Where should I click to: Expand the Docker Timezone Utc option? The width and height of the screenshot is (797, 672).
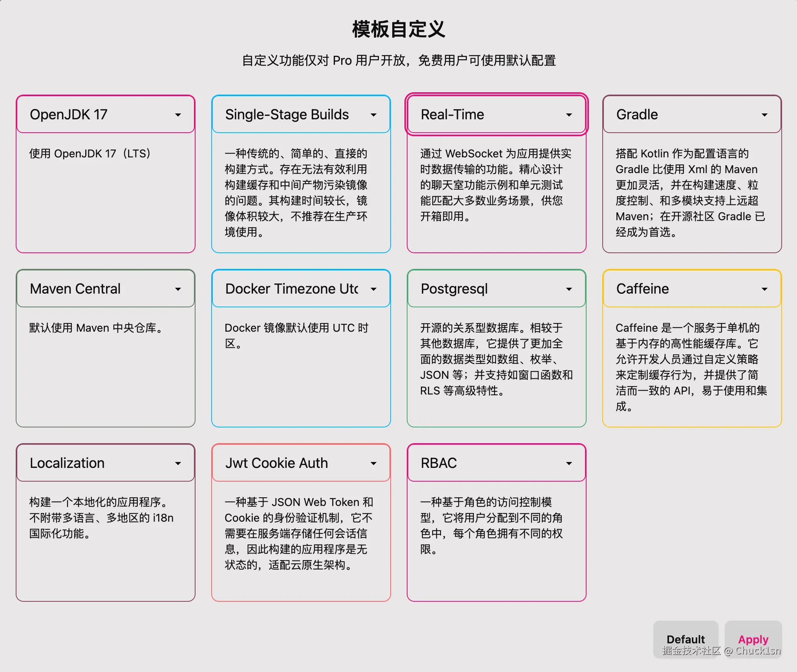[373, 289]
